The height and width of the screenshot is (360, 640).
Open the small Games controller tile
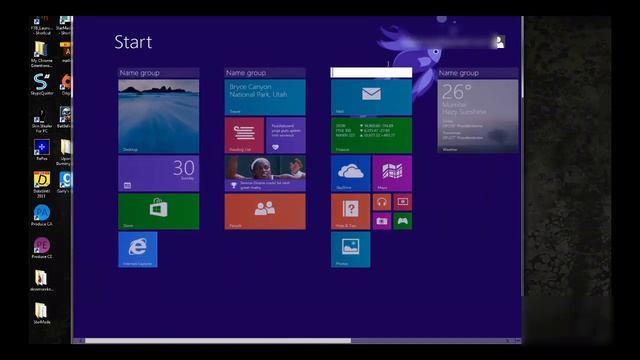[402, 221]
